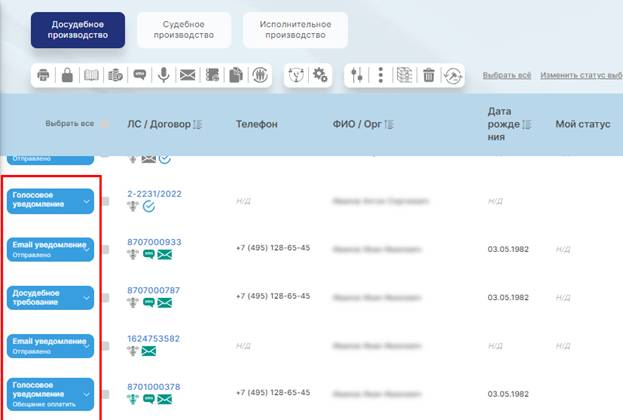The height and width of the screenshot is (420, 623).
Task: Click the speech bubble SMS icon in the toolbar
Action: pos(139,75)
